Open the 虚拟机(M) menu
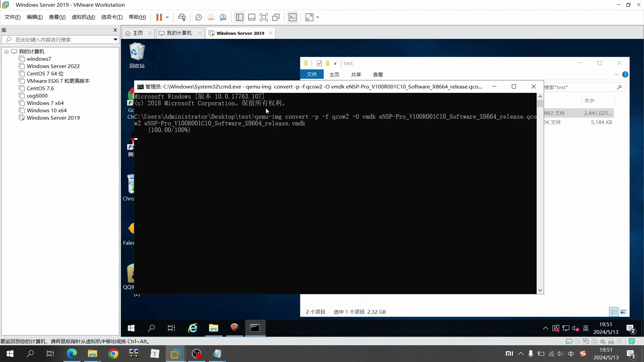The image size is (644, 362). [x=83, y=17]
